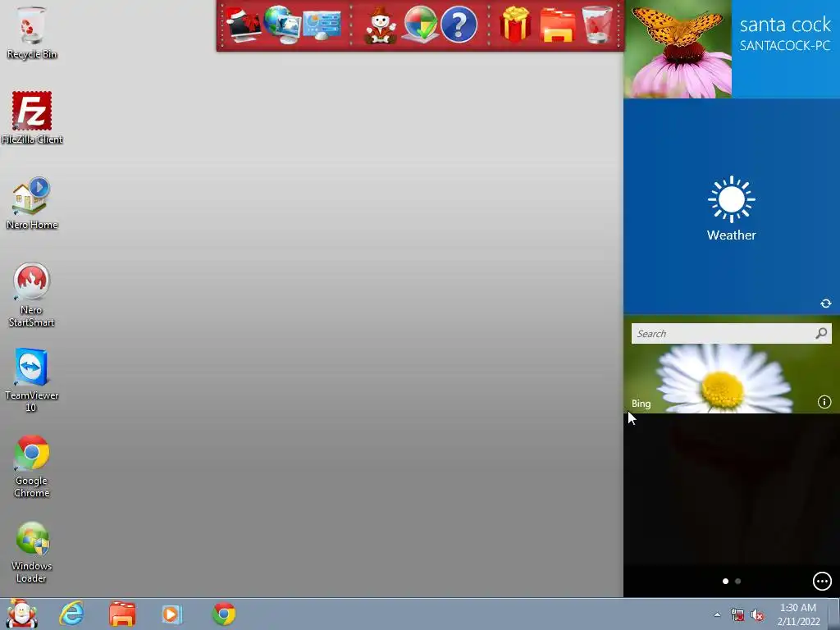This screenshot has width=840, height=630.
Task: Open the blue question mark help icon
Action: click(459, 25)
